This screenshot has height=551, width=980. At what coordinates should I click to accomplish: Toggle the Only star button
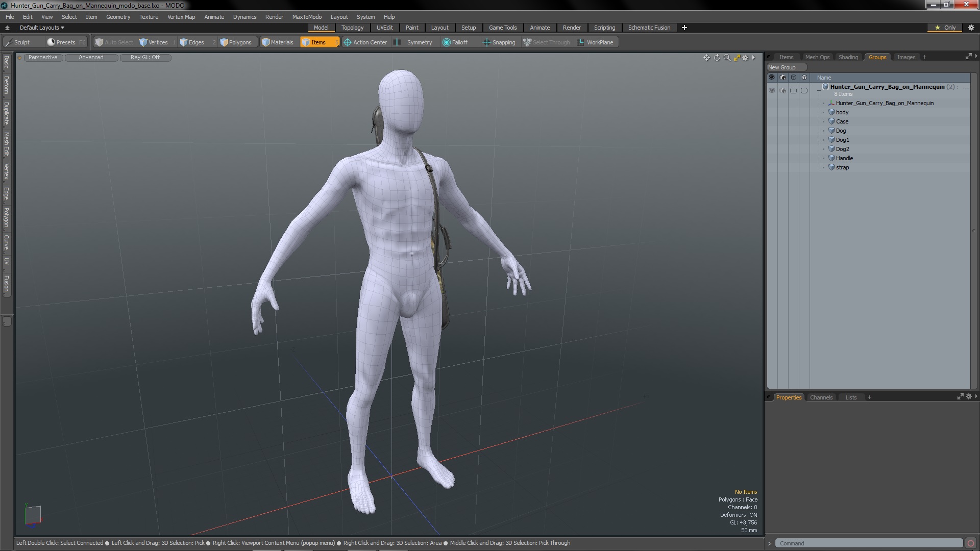[945, 28]
